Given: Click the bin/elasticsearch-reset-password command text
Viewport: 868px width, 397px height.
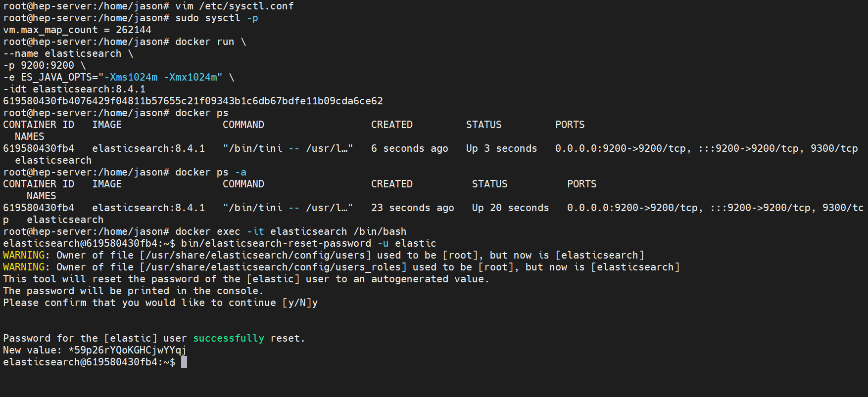Looking at the screenshot, I should 276,243.
